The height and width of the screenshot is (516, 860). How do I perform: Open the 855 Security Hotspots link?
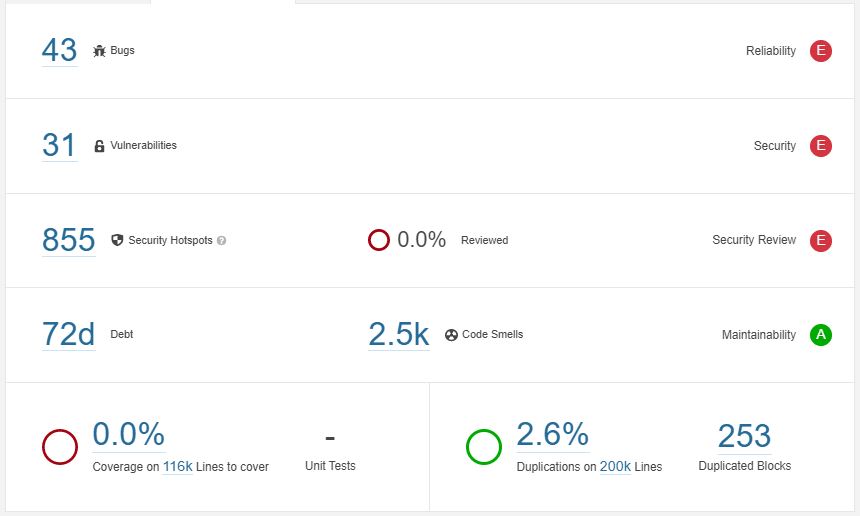[69, 240]
